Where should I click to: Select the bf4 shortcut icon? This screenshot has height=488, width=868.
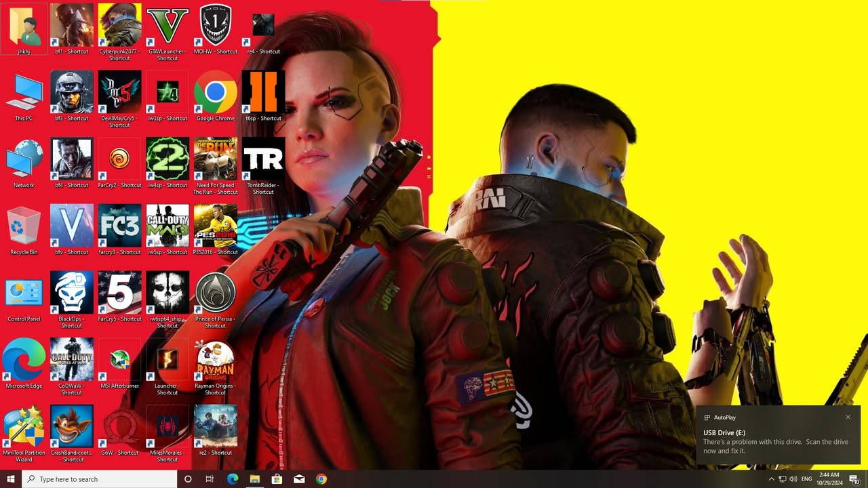[x=72, y=163]
